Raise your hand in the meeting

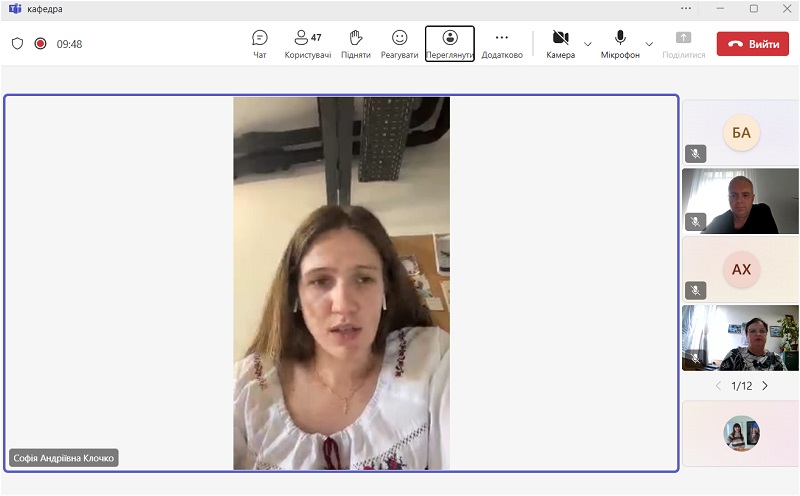(355, 43)
